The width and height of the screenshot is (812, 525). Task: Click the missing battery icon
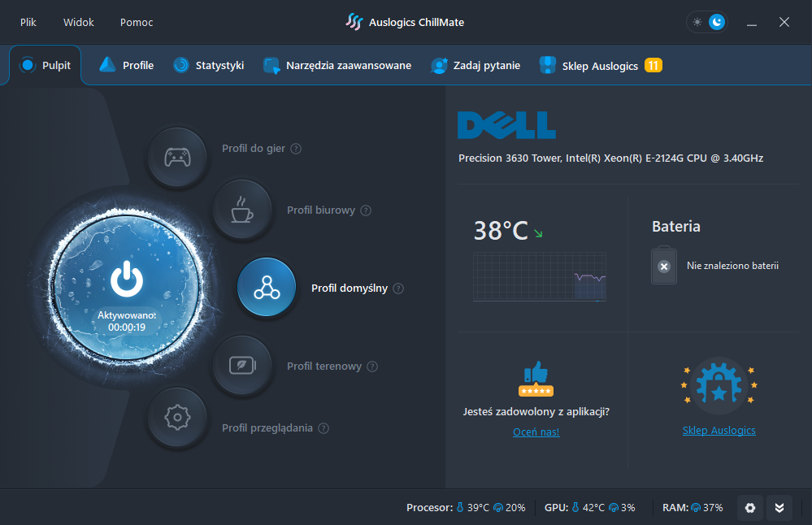[x=664, y=265]
